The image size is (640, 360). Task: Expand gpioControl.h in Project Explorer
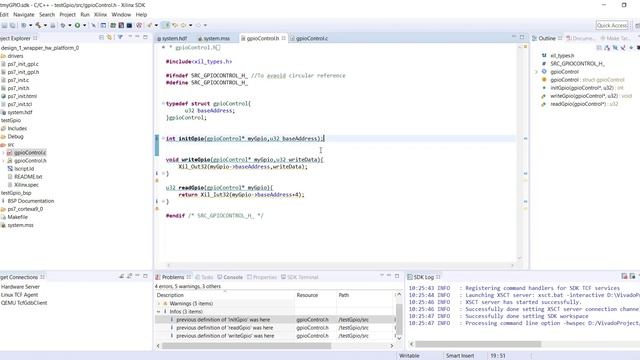click(4, 161)
